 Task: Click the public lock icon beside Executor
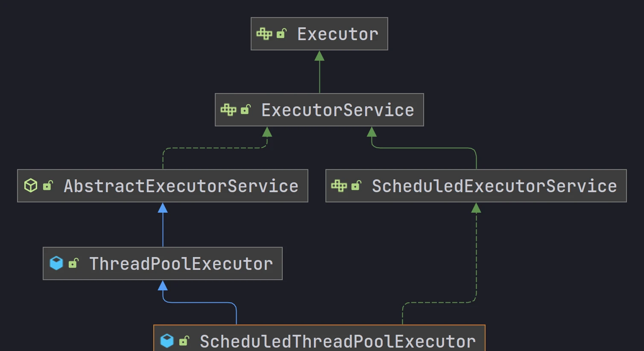click(x=281, y=34)
